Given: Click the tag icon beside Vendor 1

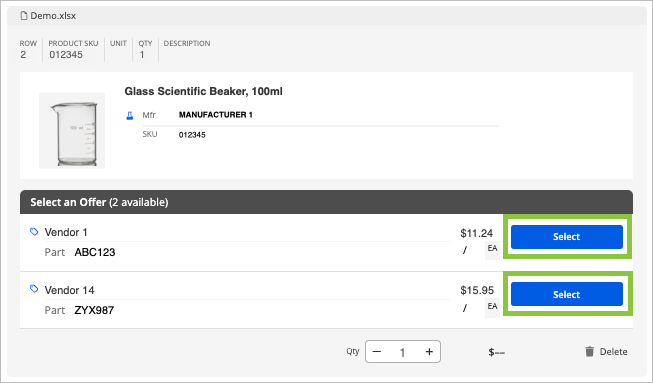Looking at the screenshot, I should point(34,231).
